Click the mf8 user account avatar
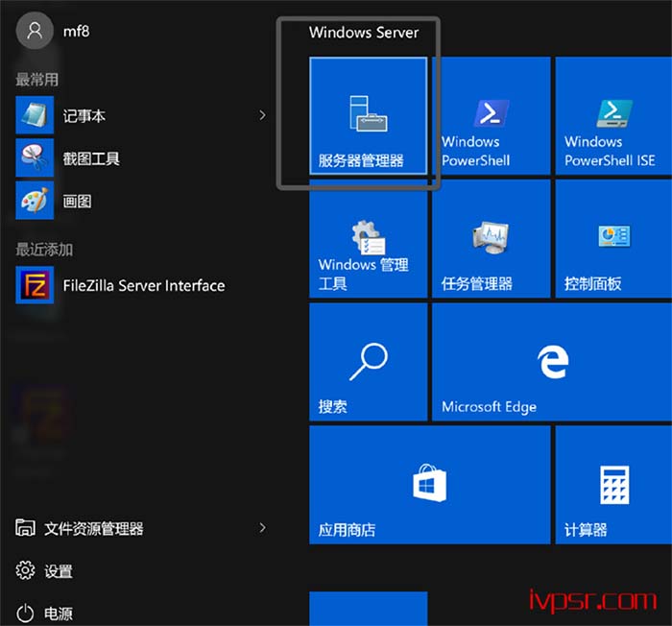The width and height of the screenshot is (672, 626). coord(35,31)
